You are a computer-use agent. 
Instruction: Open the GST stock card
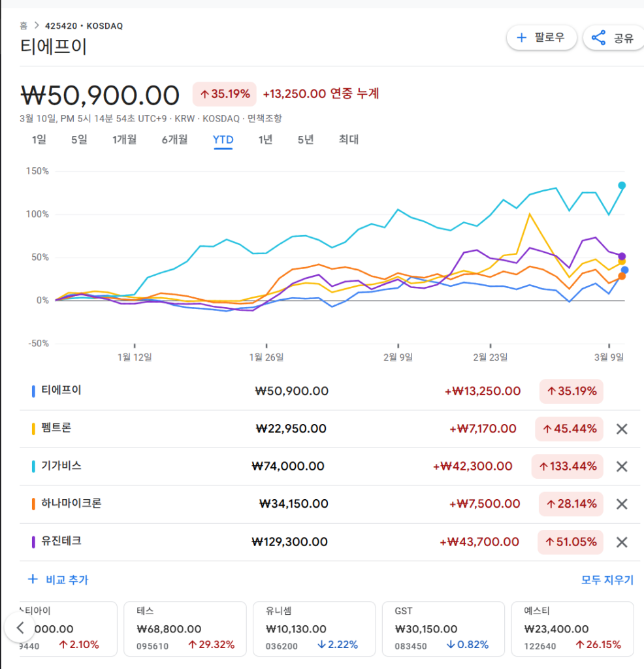[x=443, y=628]
